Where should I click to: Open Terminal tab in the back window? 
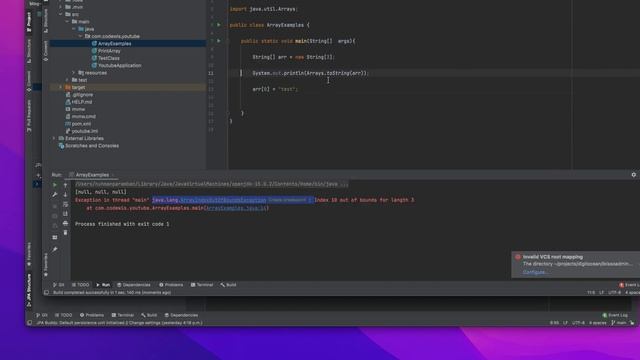[x=123, y=315]
